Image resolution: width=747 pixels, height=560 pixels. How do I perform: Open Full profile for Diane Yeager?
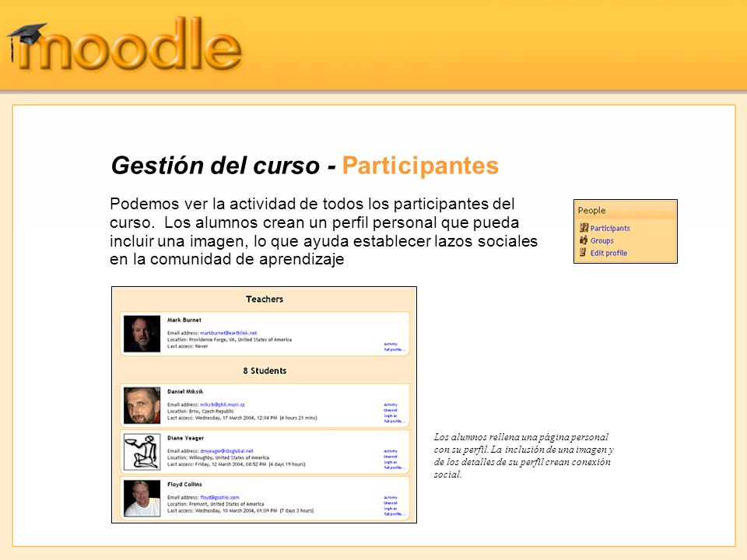click(394, 467)
